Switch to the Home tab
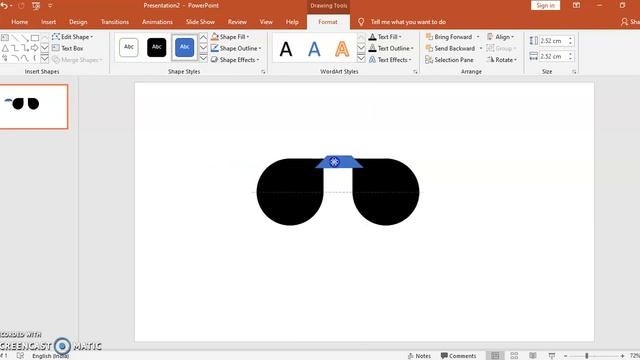640x360 pixels. point(20,22)
